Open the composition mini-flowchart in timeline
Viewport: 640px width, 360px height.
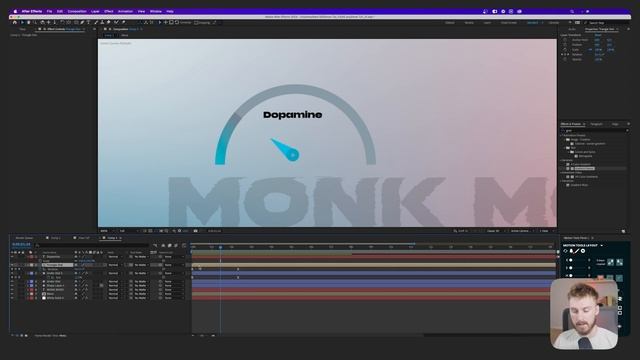click(x=155, y=246)
